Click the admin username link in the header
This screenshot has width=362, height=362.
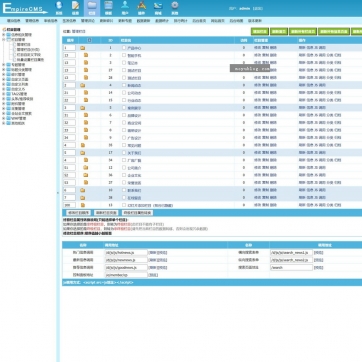tap(244, 9)
